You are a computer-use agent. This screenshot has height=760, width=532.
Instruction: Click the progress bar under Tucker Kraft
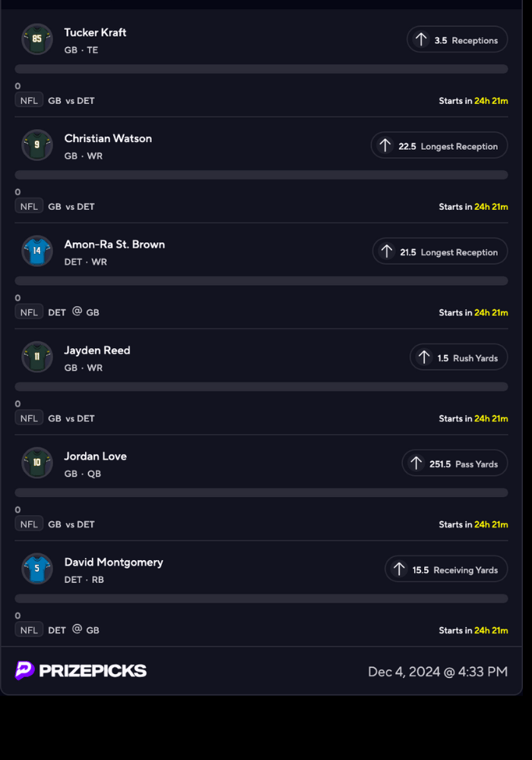[x=261, y=69]
